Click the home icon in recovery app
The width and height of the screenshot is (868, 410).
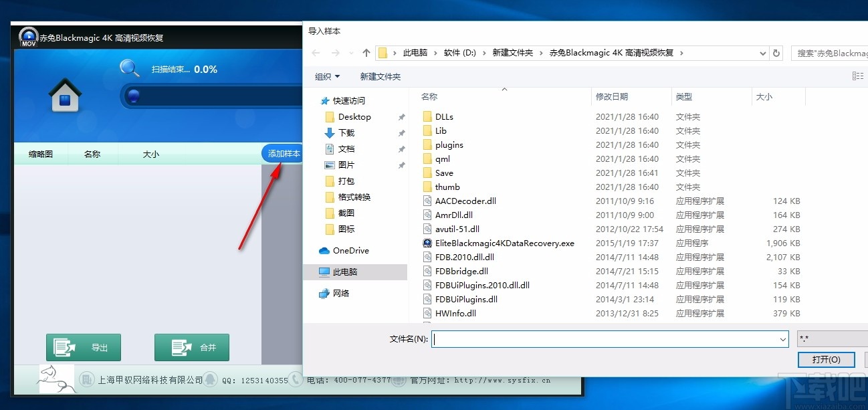pyautogui.click(x=65, y=96)
